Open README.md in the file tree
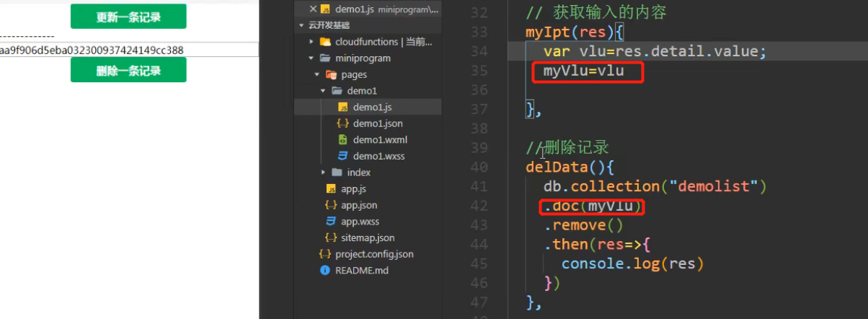 [361, 270]
